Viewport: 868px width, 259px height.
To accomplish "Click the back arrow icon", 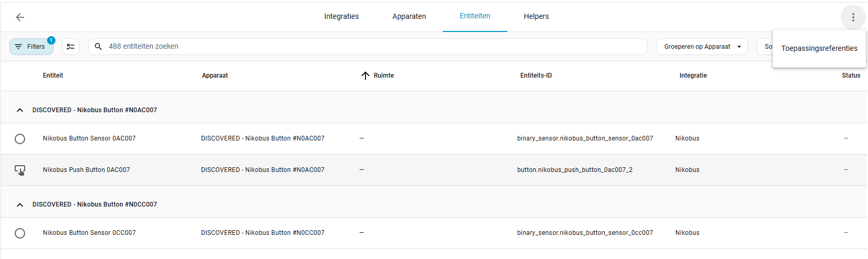I will coord(20,17).
